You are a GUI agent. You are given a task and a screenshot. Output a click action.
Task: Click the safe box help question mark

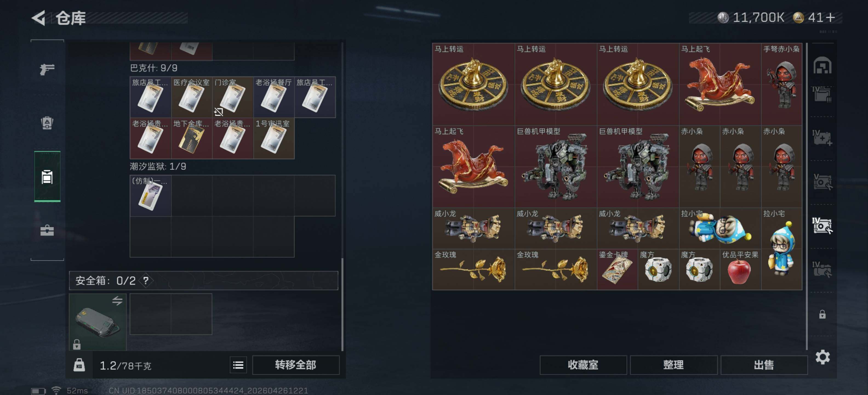[145, 280]
